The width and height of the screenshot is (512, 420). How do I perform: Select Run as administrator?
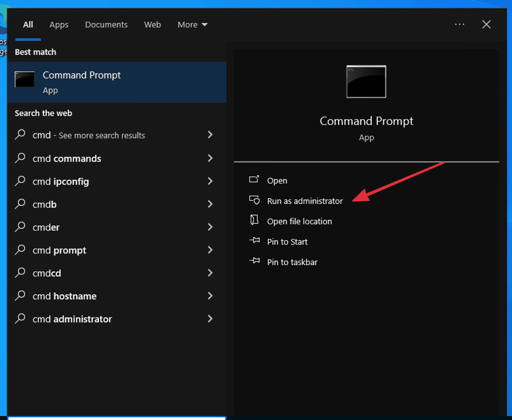click(x=305, y=201)
